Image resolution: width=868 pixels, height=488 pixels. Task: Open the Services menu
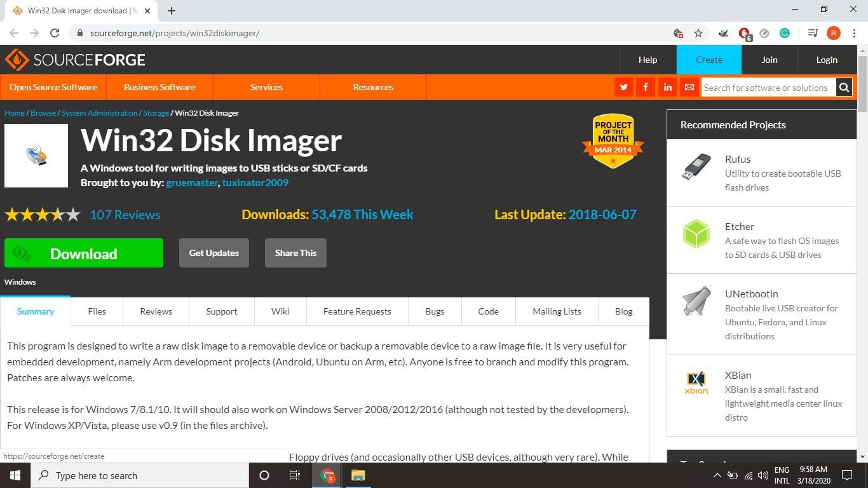pyautogui.click(x=266, y=87)
